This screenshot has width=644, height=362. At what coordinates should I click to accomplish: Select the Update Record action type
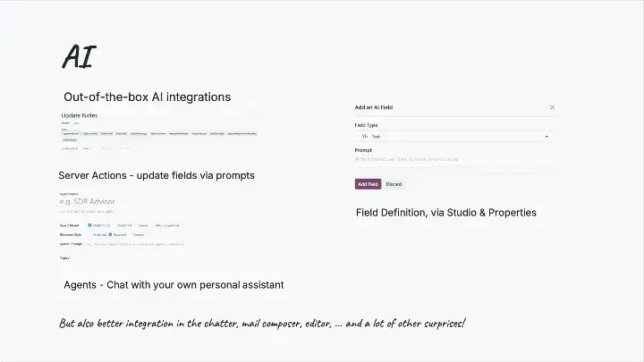[71, 133]
